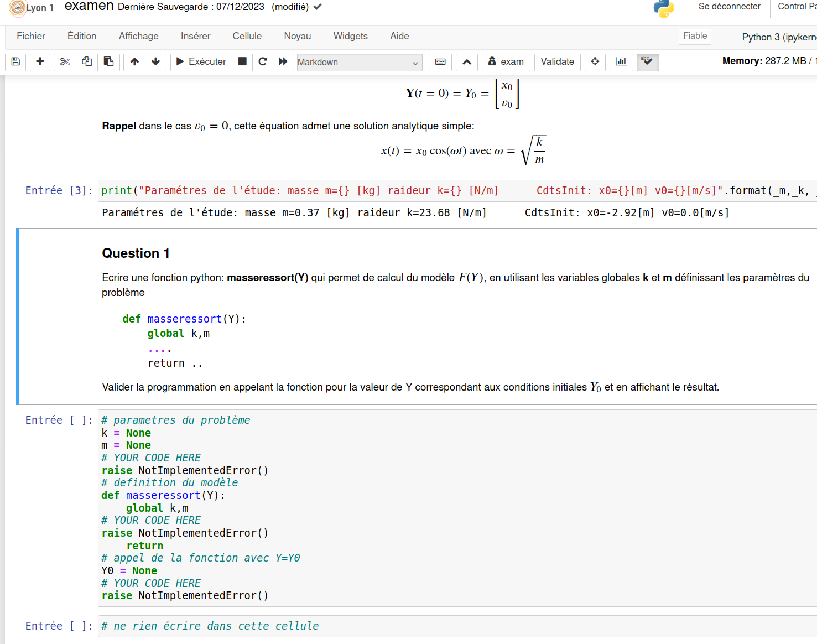Open the Cellule menu
Viewport: 817px width, 644px height.
[247, 36]
